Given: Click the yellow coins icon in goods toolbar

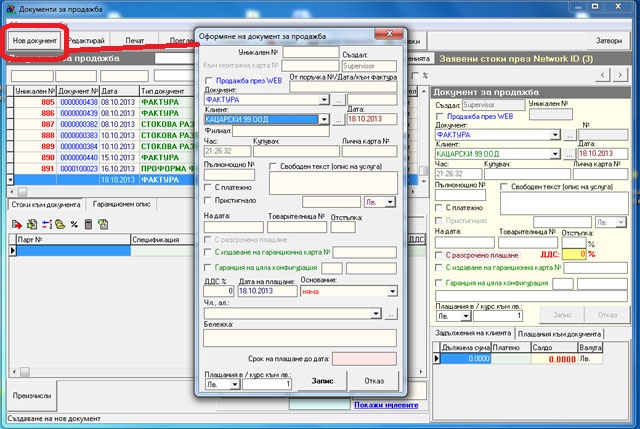Looking at the screenshot, I should click(x=60, y=224).
